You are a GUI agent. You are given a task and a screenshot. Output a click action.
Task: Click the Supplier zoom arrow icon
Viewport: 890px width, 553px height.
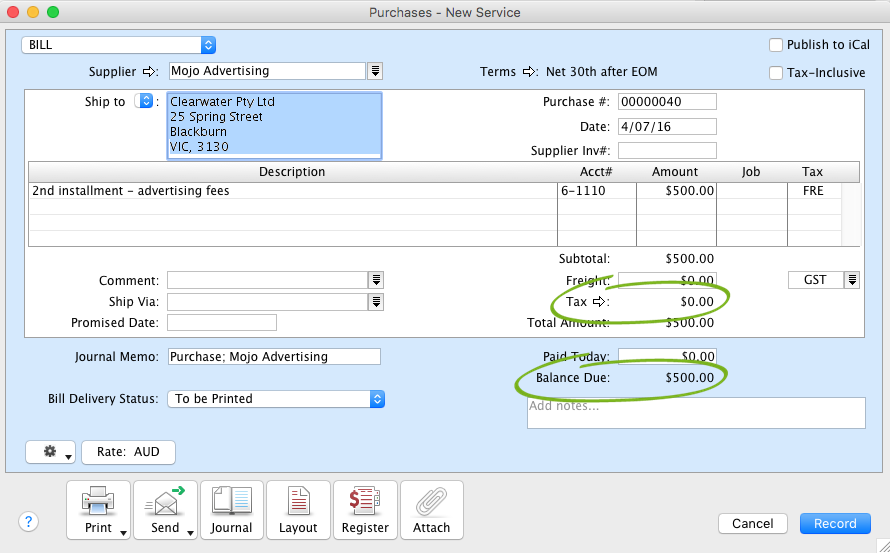point(151,72)
